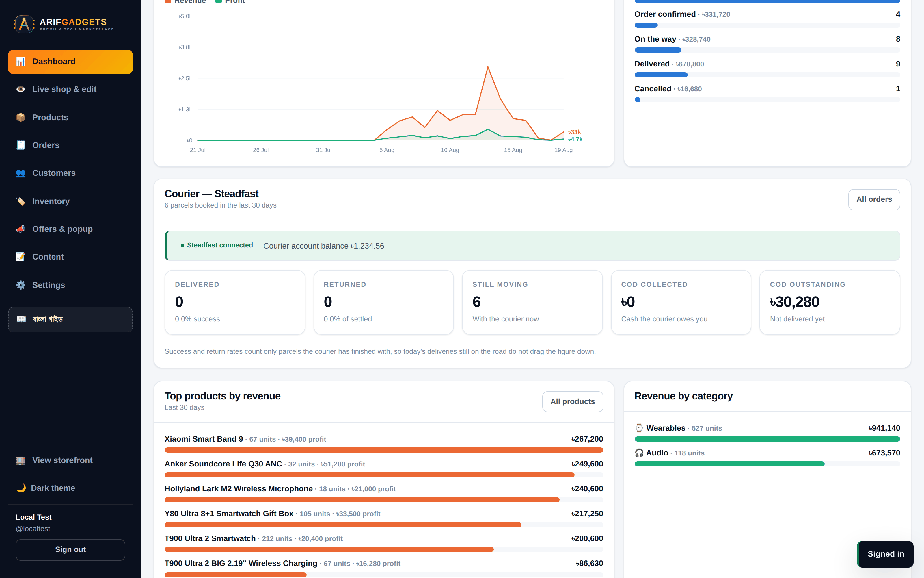Click the Cancelled progress bar
The image size is (924, 578).
pyautogui.click(x=767, y=100)
